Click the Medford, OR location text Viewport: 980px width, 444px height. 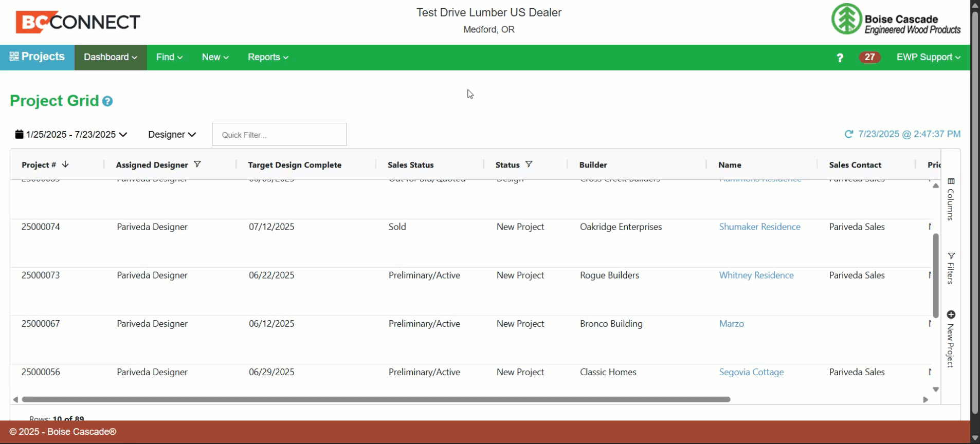coord(488,29)
